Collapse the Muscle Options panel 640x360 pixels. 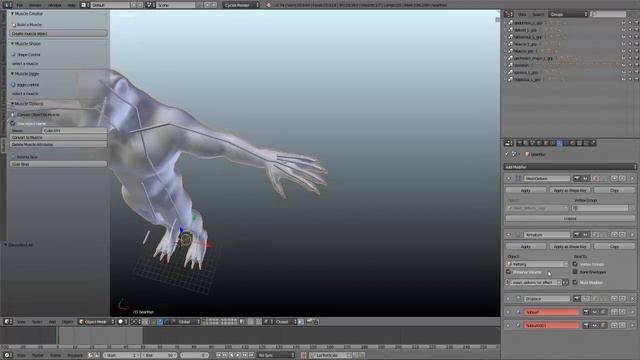tap(12, 104)
